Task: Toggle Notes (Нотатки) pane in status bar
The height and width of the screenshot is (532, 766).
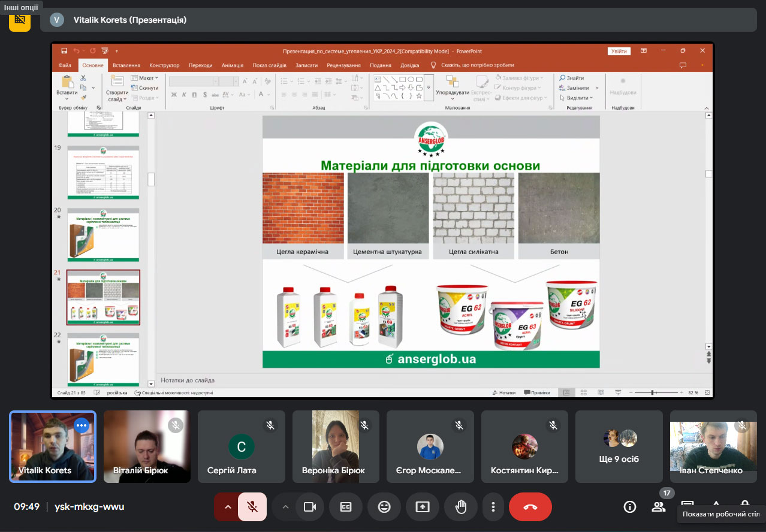Action: [x=503, y=392]
